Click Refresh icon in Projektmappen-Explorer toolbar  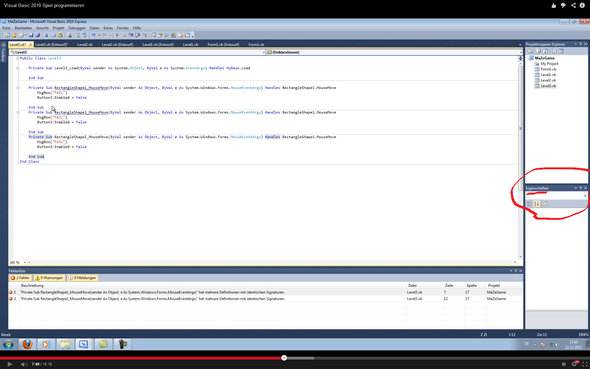(545, 51)
